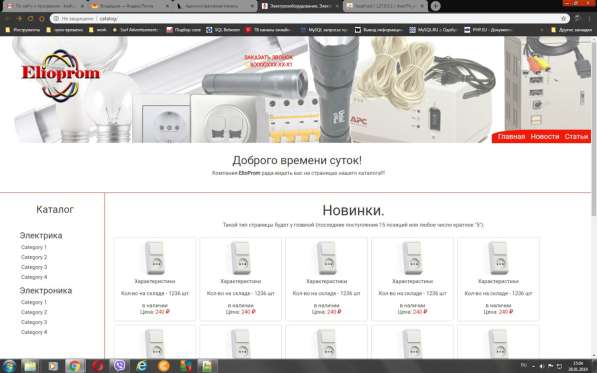Select the active Электрооборудование tab

[300, 6]
